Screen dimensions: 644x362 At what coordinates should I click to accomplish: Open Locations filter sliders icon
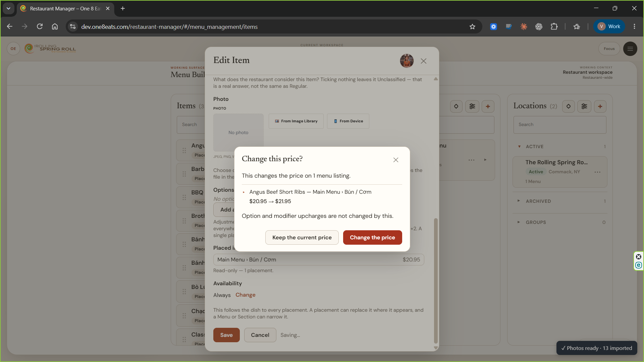[x=584, y=106]
